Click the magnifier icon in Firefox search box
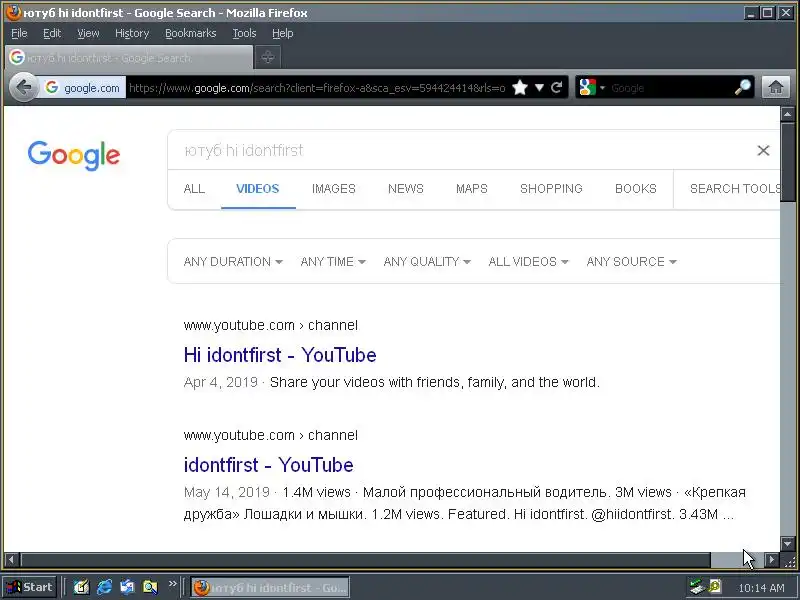Viewport: 800px width, 600px height. point(743,88)
